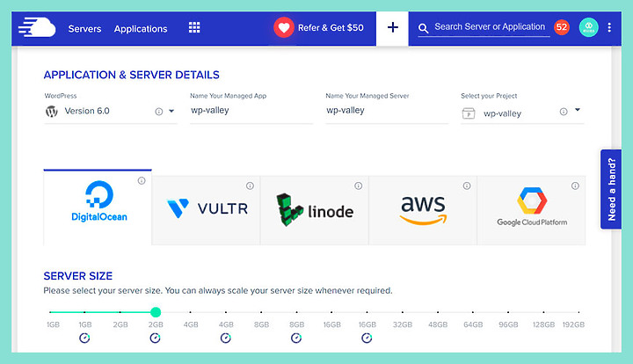Click the search magnifier icon
The image size is (633, 364).
coord(423,28)
